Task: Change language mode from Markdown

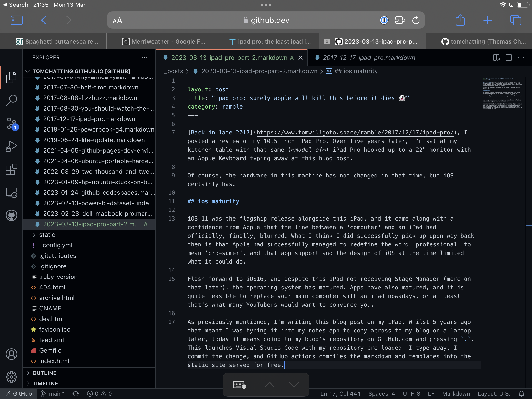Action: click(x=456, y=394)
